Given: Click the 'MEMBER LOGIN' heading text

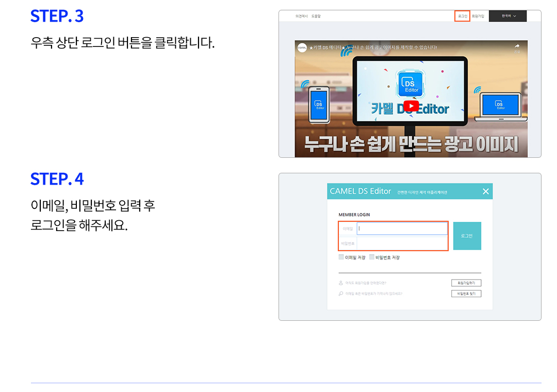Looking at the screenshot, I should (x=354, y=215).
